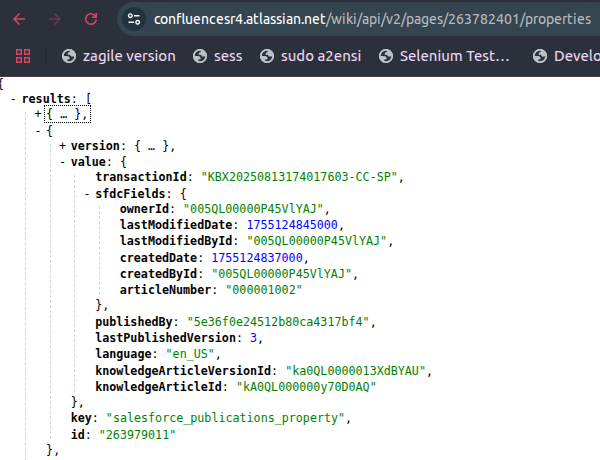Open site information icon in address bar
Viewport: 600px width, 460px height.
(136, 19)
